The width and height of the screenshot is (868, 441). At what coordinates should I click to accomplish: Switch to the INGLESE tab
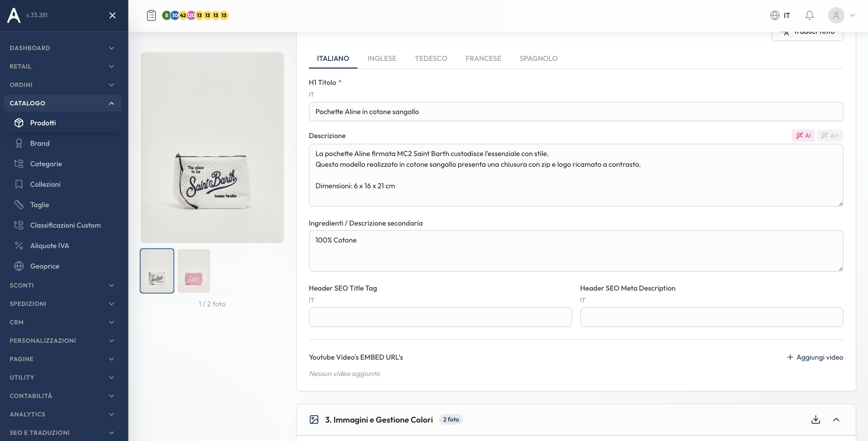coord(382,58)
